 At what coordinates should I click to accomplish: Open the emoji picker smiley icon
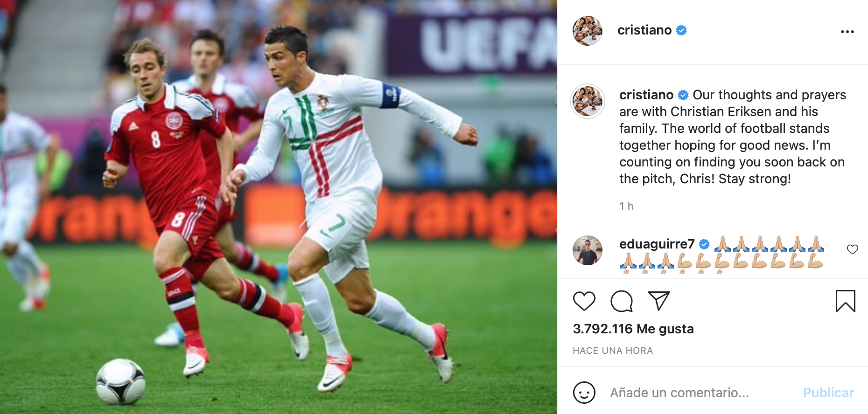[x=584, y=393]
